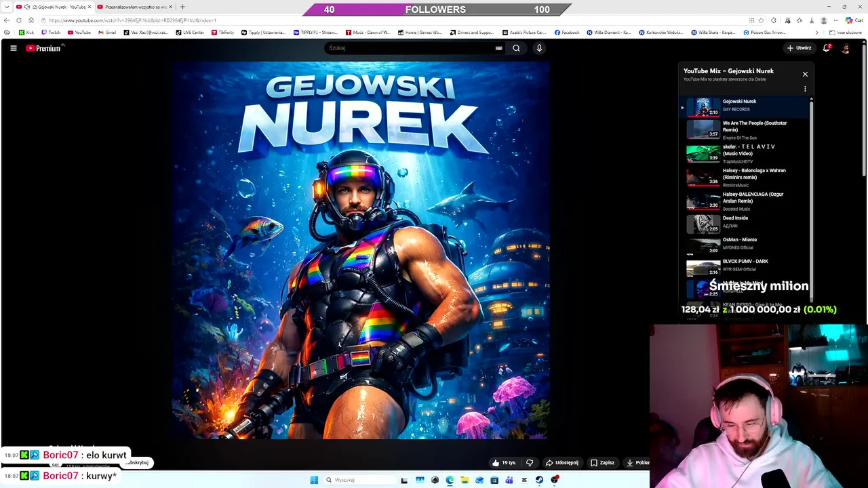The height and width of the screenshot is (488, 868).
Task: Mute the Gejowski Nurek tab audio icon
Action: tap(27, 7)
